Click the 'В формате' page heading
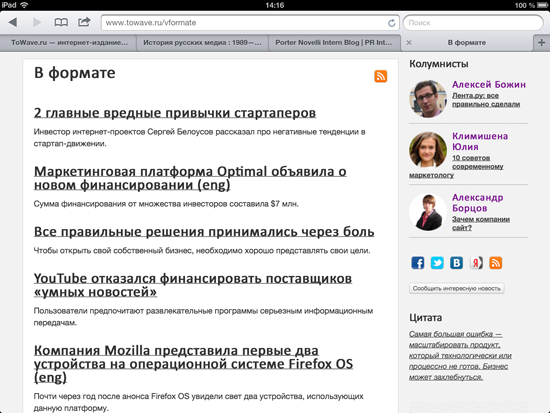This screenshot has height=413, width=550. (x=74, y=73)
